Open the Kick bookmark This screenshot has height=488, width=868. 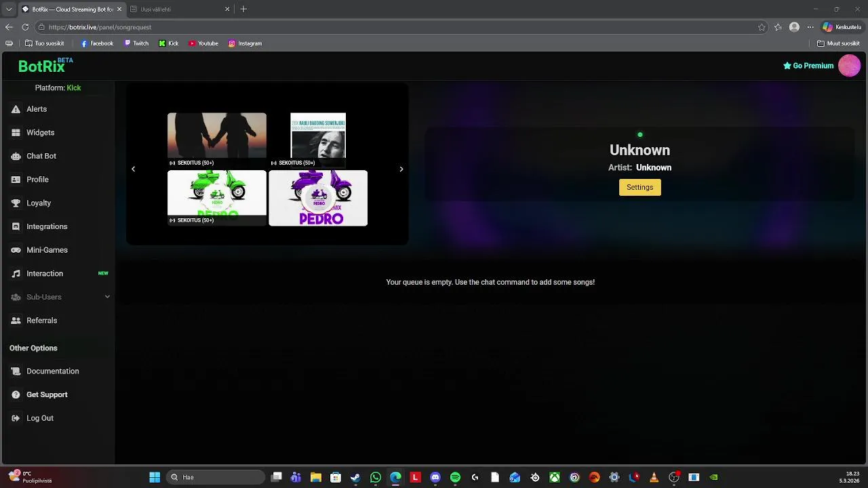(x=169, y=43)
